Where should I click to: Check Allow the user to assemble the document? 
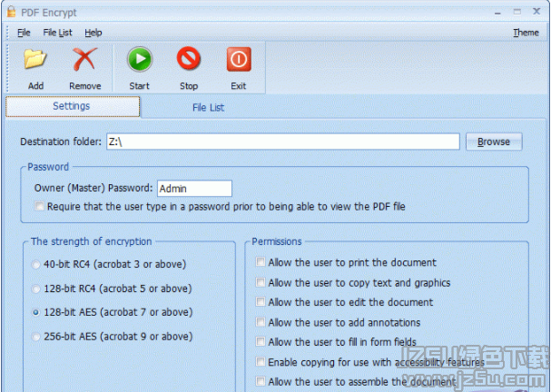tap(260, 381)
